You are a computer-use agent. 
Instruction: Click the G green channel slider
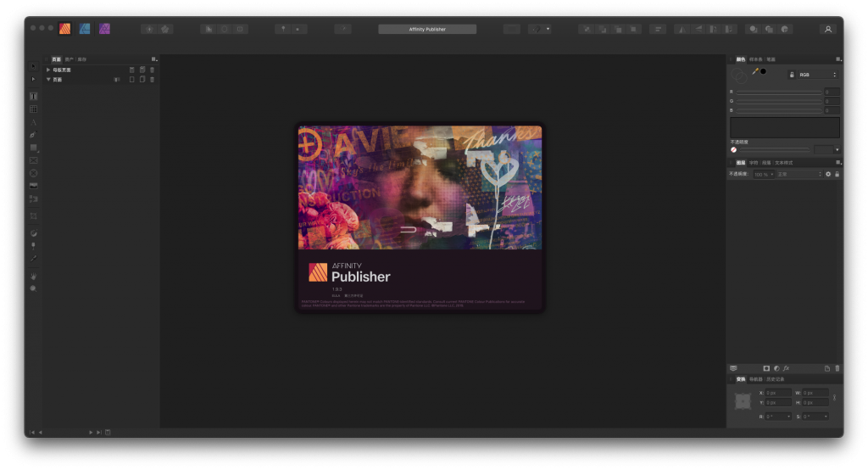[x=779, y=101]
